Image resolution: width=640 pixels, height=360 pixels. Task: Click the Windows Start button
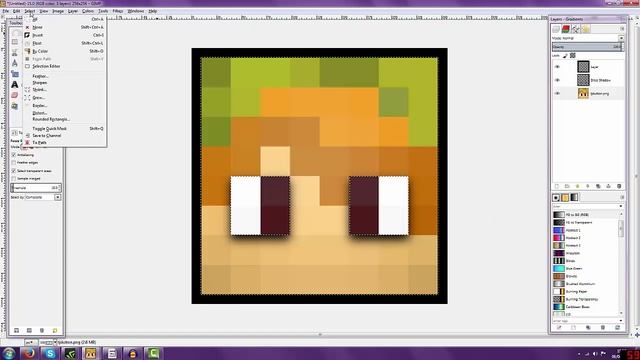point(9,353)
